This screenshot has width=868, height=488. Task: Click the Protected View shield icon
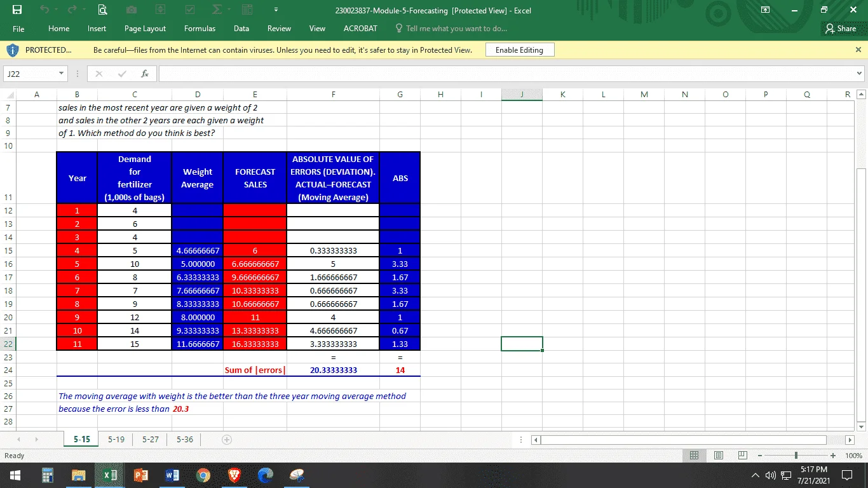click(11, 50)
